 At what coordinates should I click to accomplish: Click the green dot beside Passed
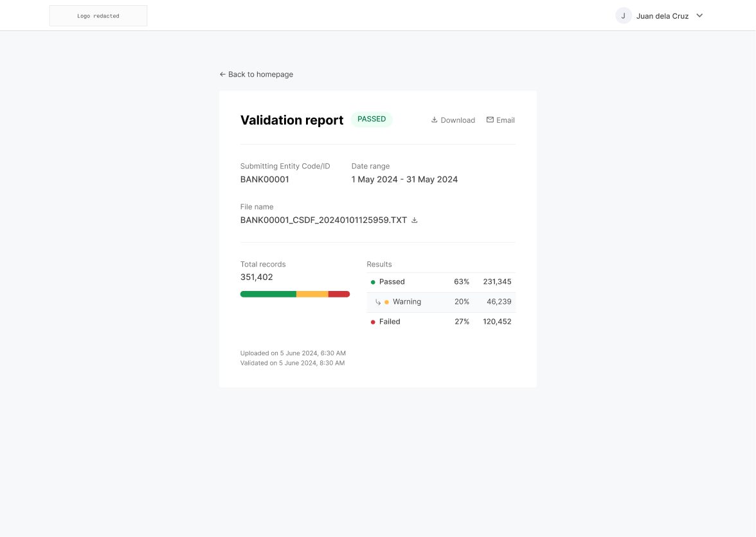click(373, 281)
